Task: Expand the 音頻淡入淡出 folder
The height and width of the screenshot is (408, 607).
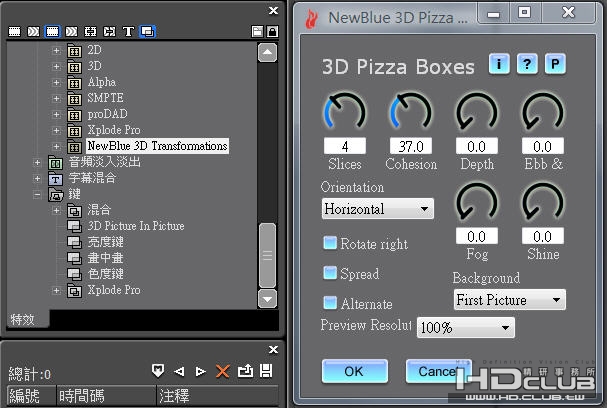Action: click(37, 163)
